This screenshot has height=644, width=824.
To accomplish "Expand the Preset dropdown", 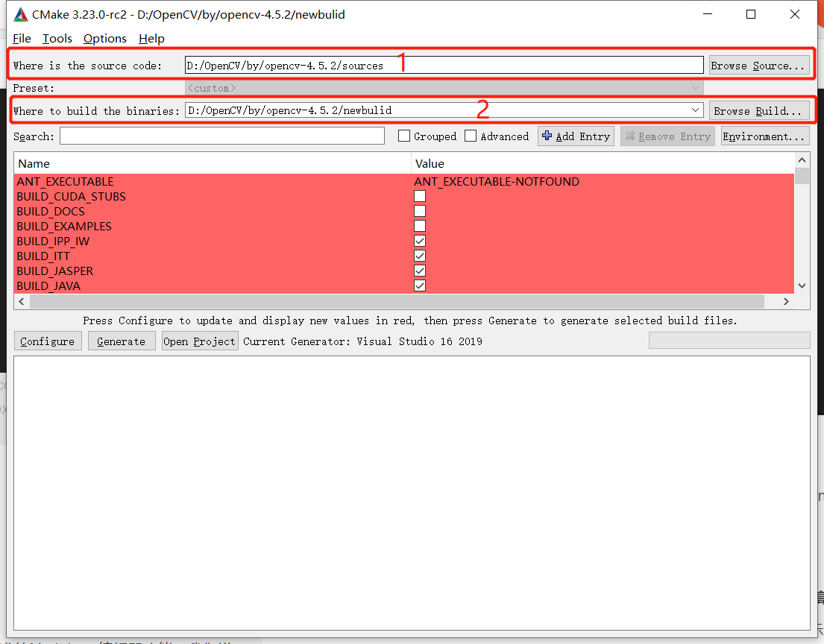I will click(x=695, y=88).
